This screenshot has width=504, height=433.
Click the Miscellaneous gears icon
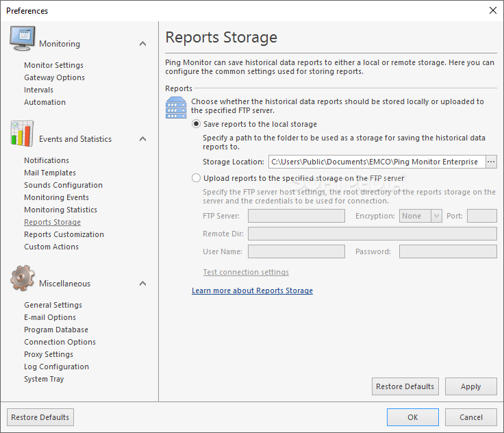click(x=22, y=278)
